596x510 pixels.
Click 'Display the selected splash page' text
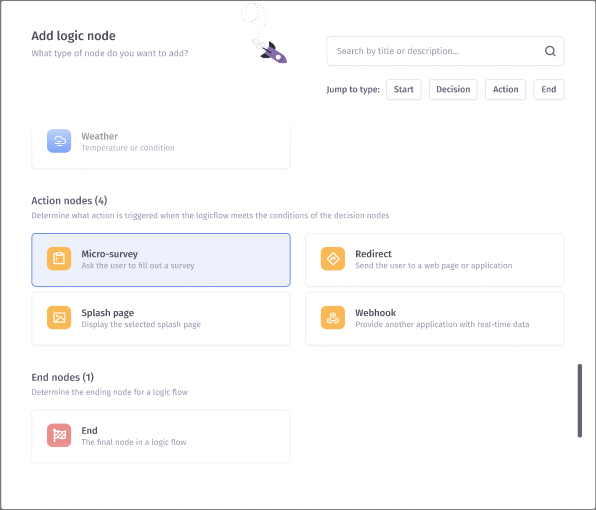[141, 324]
